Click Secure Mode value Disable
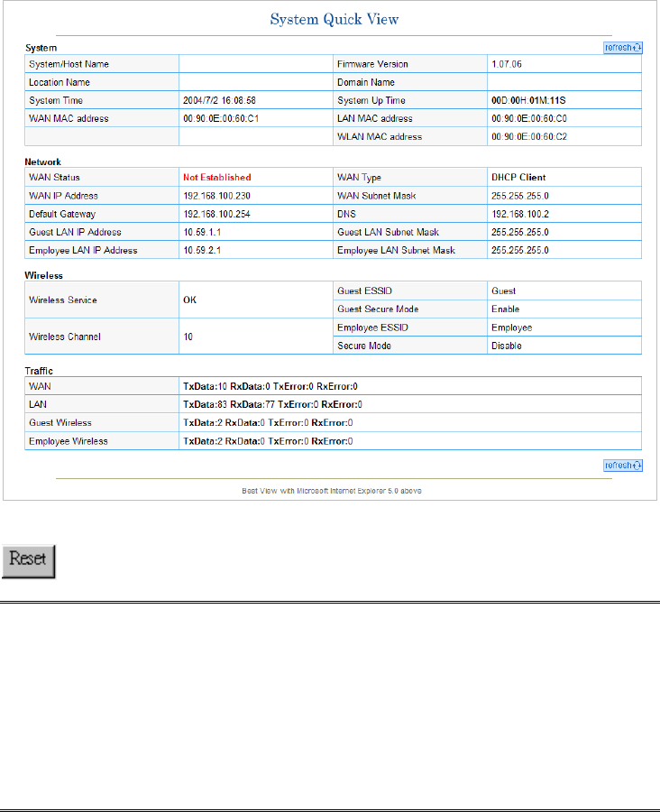The image size is (660, 812). 506,346
